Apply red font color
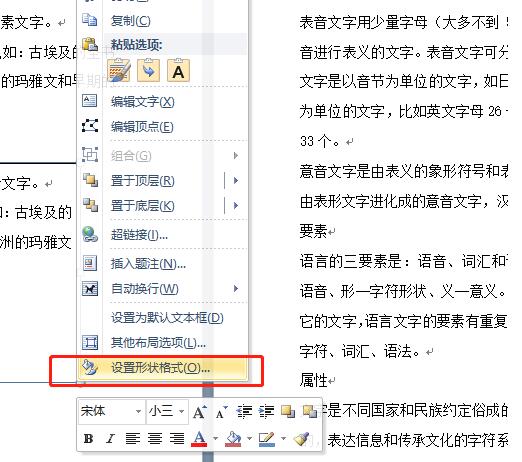Viewport: 522px width, 462px height. pos(199,439)
